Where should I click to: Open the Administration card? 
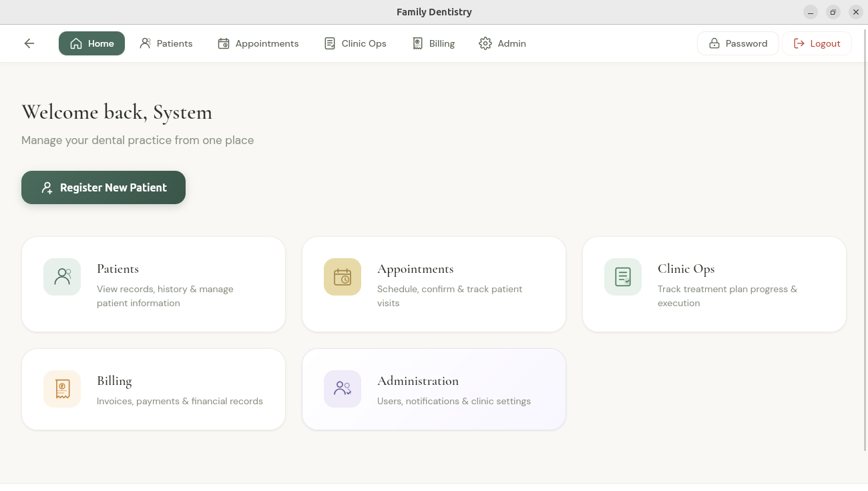pyautogui.click(x=433, y=389)
